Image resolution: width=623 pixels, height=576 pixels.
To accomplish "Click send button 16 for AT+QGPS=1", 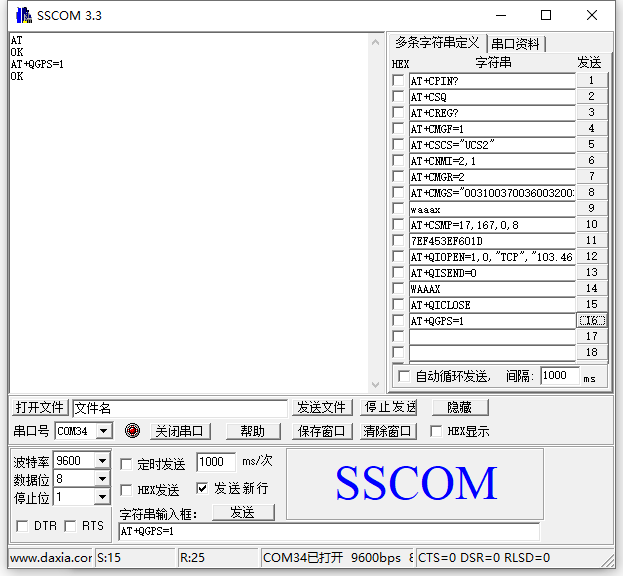I will 591,320.
